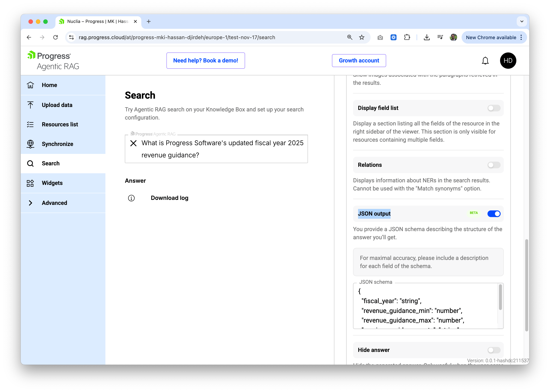Viewport: 550px width, 392px height.
Task: Open the HD user avatar menu
Action: pos(508,61)
